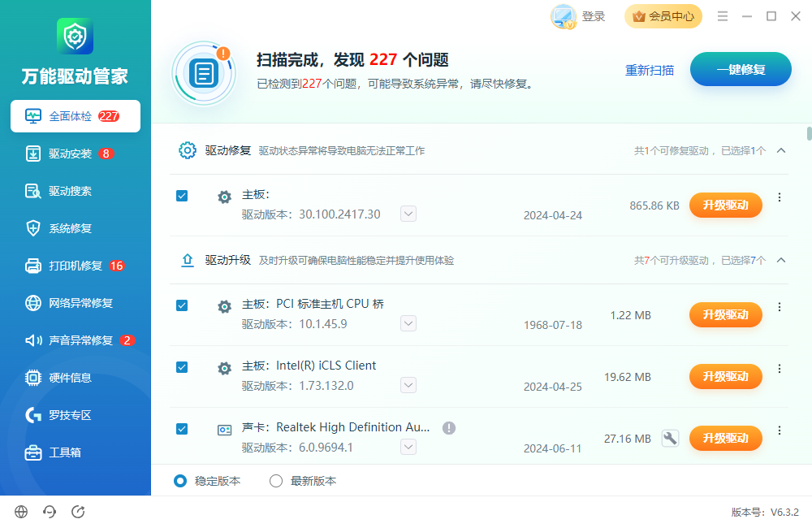Uncheck the 主板 30.100.2417.30 driver checkbox
This screenshot has height=528, width=812.
click(x=182, y=196)
